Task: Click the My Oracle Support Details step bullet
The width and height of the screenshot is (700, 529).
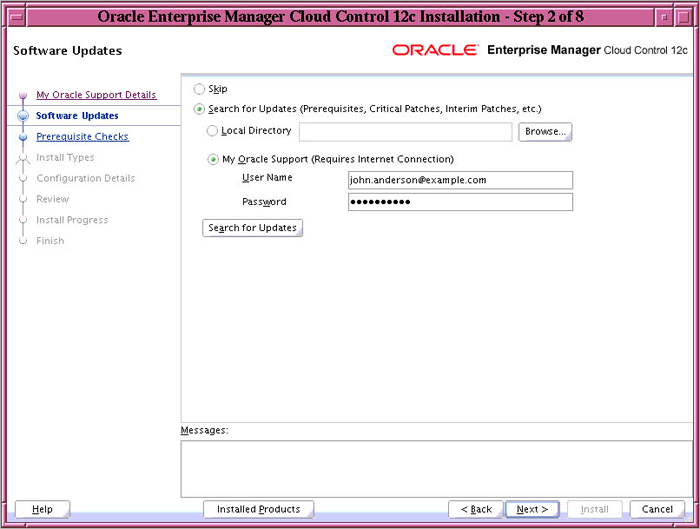Action: pos(23,95)
